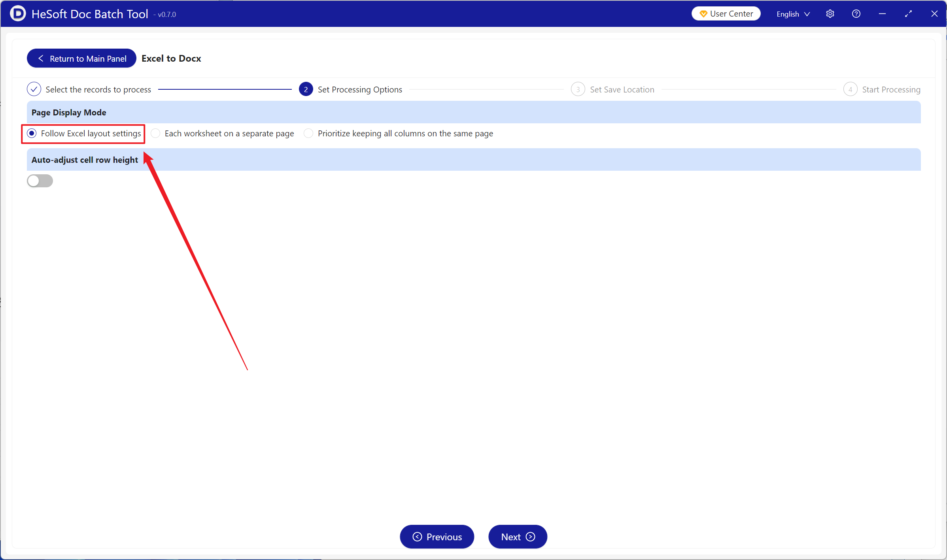The image size is (947, 560).
Task: Click the Set Save Location step
Action: pyautogui.click(x=612, y=90)
